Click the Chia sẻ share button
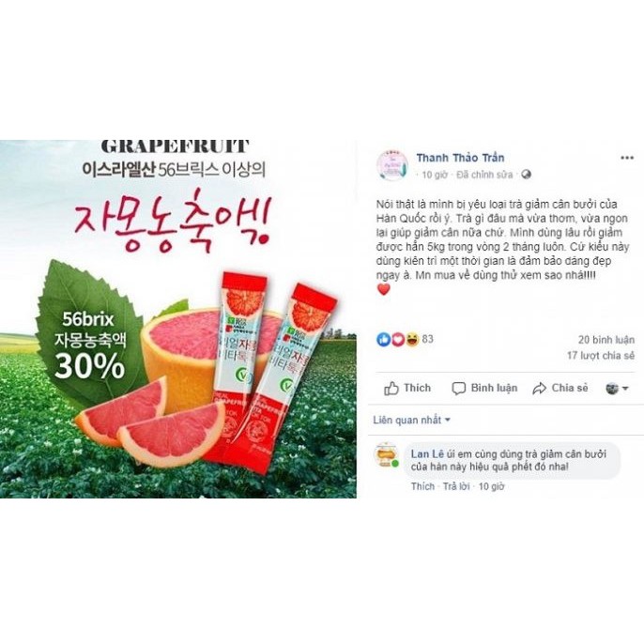Viewport: 644px width, 644px height. pyautogui.click(x=560, y=388)
